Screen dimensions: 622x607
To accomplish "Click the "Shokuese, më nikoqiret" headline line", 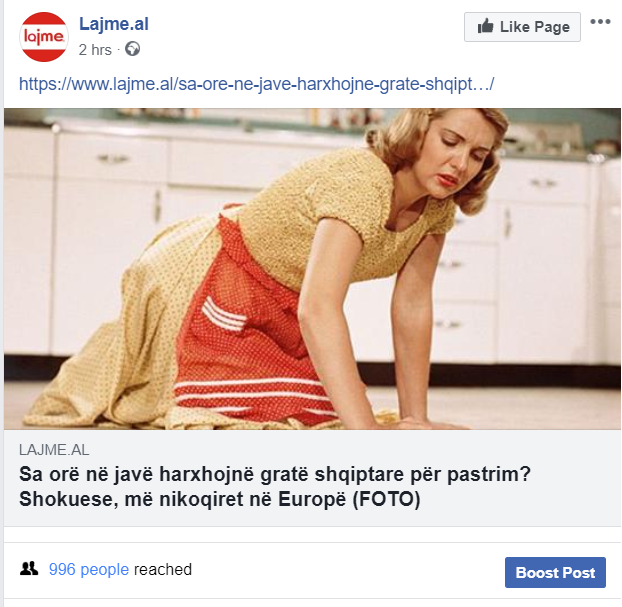I will pos(219,499).
